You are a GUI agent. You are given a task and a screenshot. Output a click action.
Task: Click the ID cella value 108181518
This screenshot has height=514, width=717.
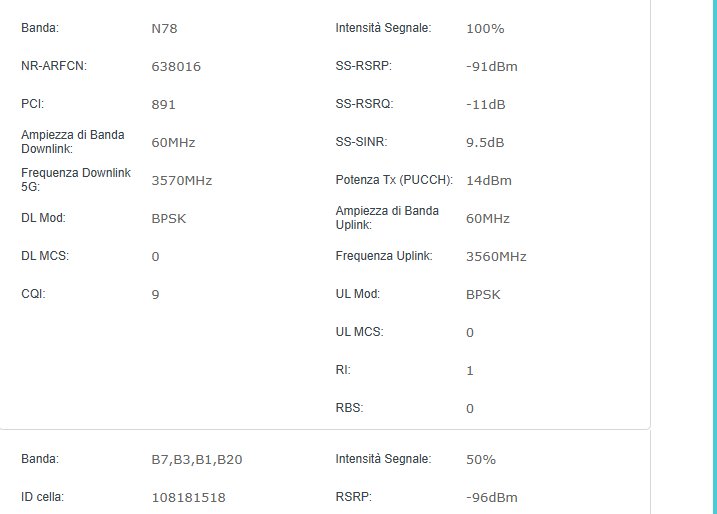click(x=188, y=498)
